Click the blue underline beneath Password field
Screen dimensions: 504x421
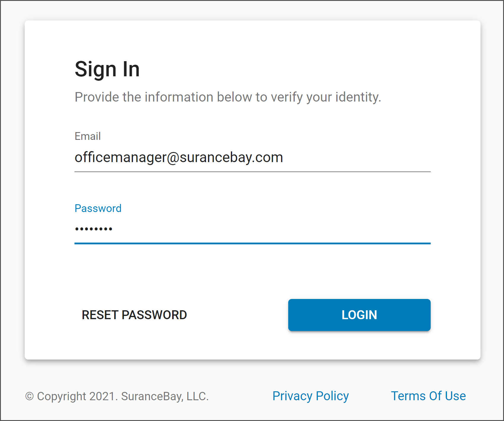point(253,243)
